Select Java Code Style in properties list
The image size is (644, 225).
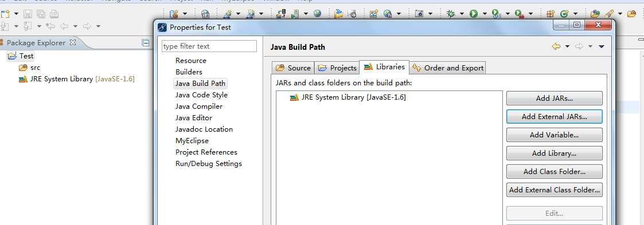point(201,94)
